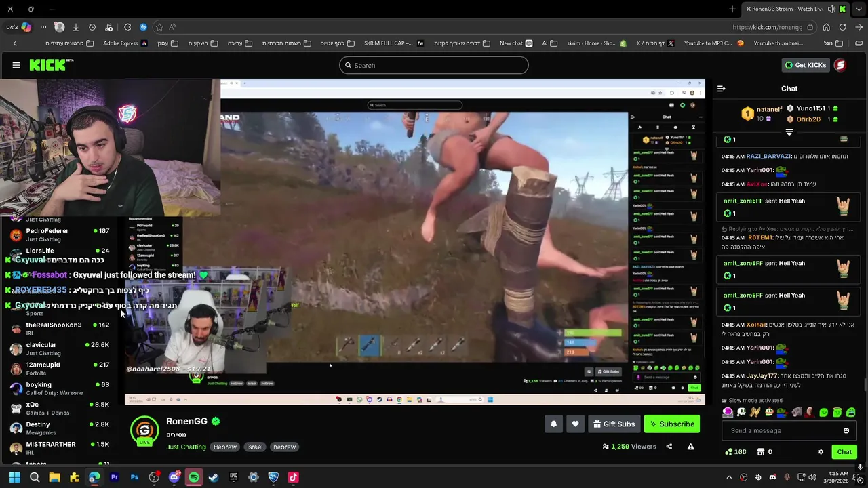868x488 pixels.
Task: Report the stream via warning triangle icon
Action: pos(690,447)
